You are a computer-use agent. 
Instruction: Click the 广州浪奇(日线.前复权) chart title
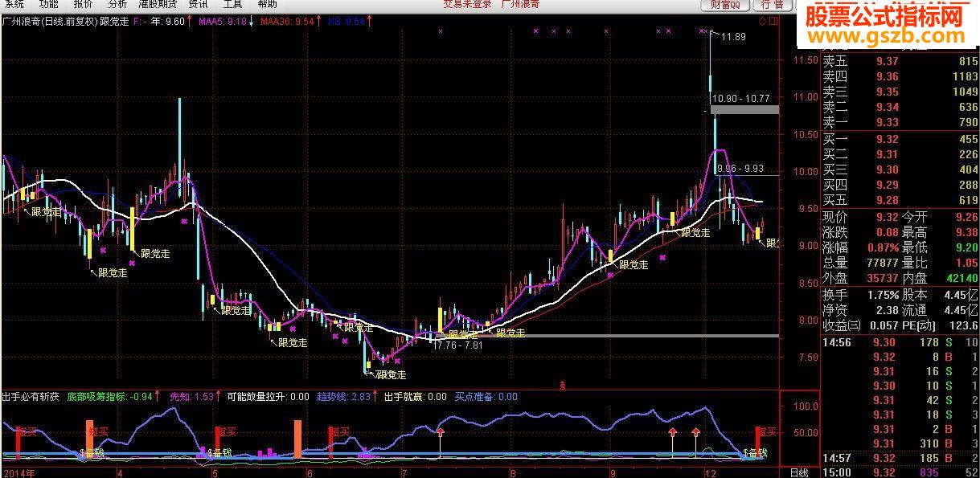51,22
